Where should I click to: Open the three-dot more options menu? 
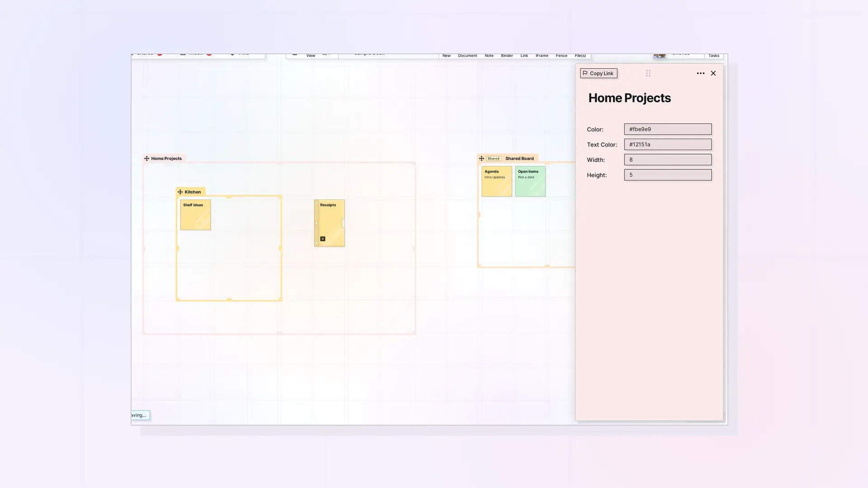(700, 73)
